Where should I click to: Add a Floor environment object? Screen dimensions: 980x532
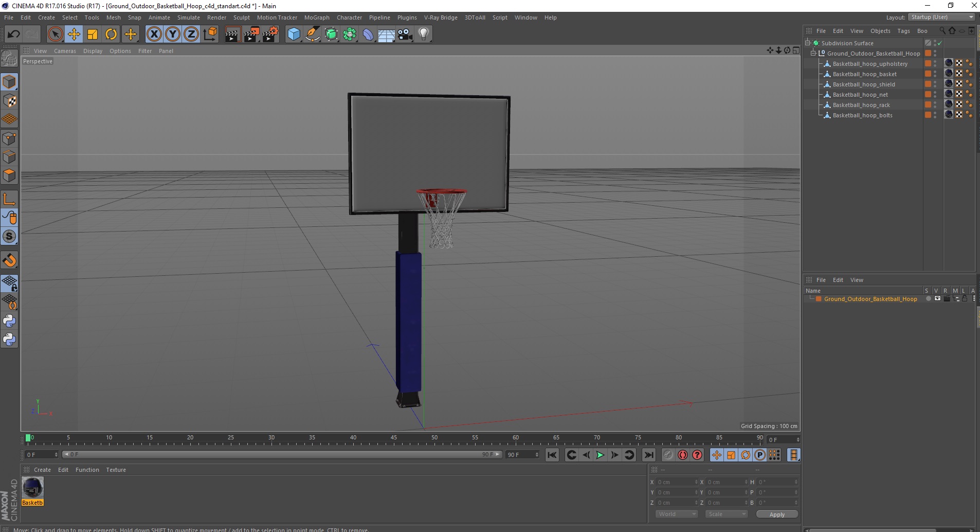point(387,34)
